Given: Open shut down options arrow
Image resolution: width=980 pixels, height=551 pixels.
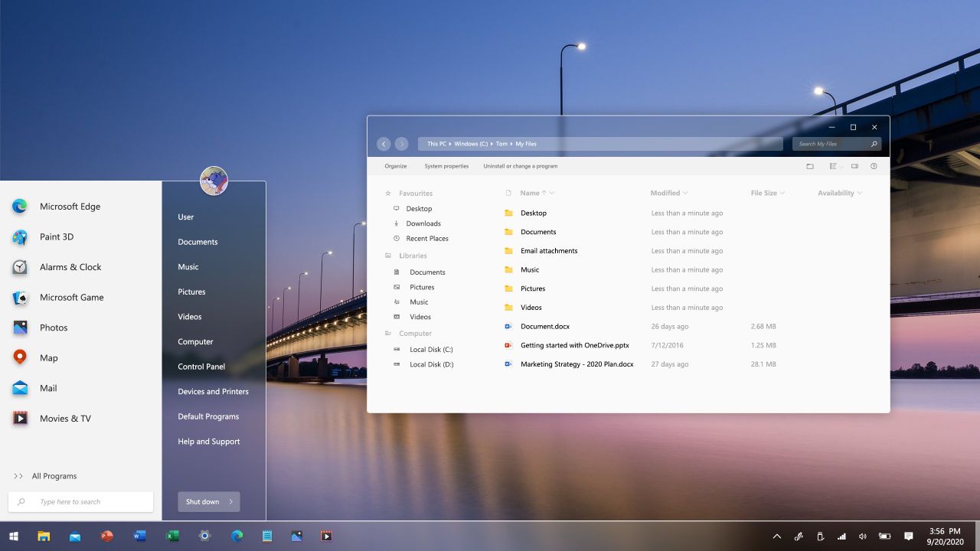Looking at the screenshot, I should 231,501.
